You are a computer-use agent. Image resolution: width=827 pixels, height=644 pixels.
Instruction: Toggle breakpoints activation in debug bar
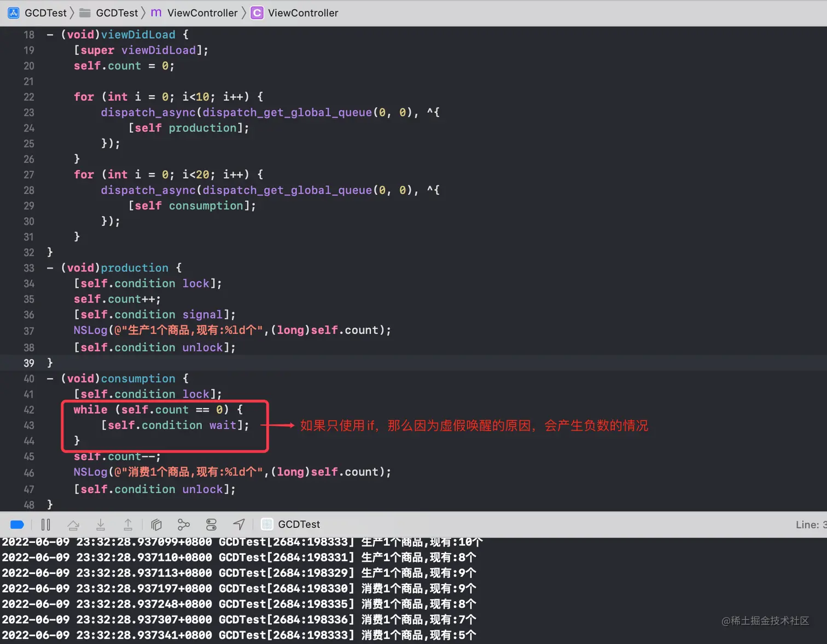coord(17,525)
